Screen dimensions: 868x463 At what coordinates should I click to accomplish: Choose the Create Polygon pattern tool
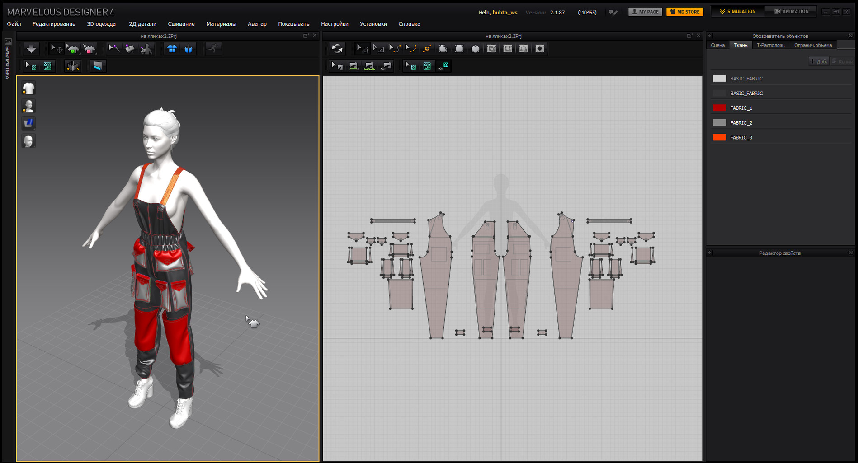pos(443,48)
